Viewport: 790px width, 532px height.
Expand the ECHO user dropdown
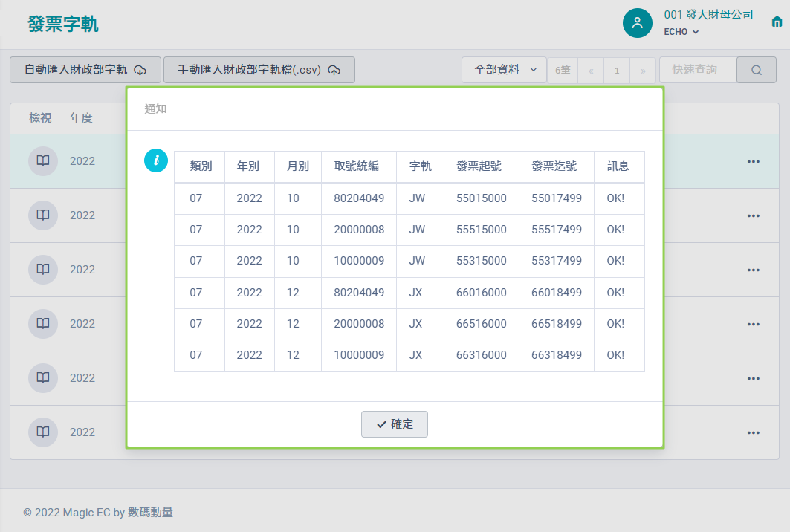[x=681, y=32]
